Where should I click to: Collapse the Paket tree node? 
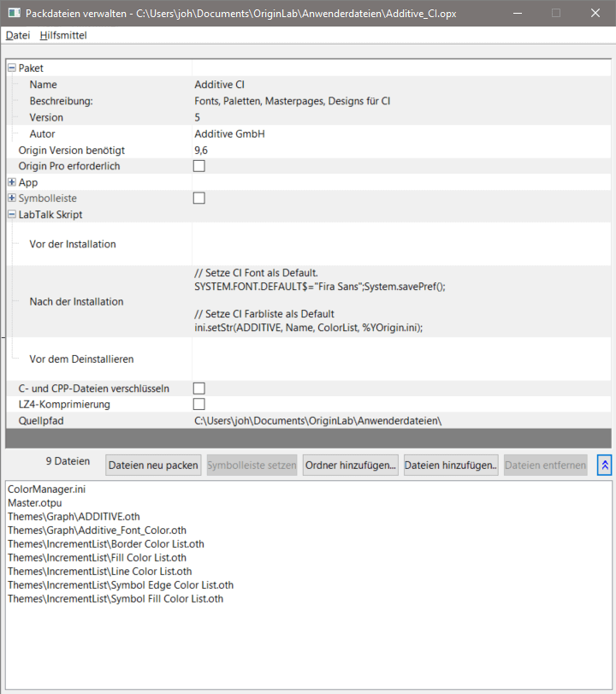click(12, 68)
